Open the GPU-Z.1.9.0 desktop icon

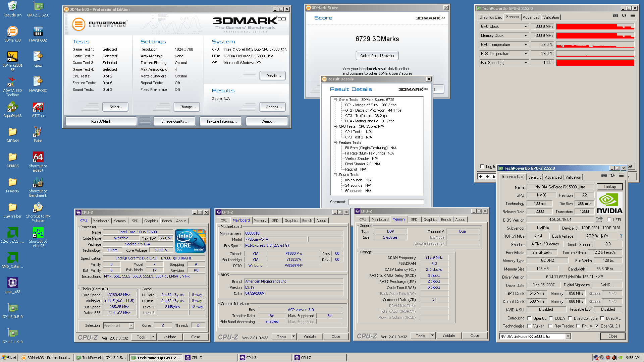(x=12, y=336)
